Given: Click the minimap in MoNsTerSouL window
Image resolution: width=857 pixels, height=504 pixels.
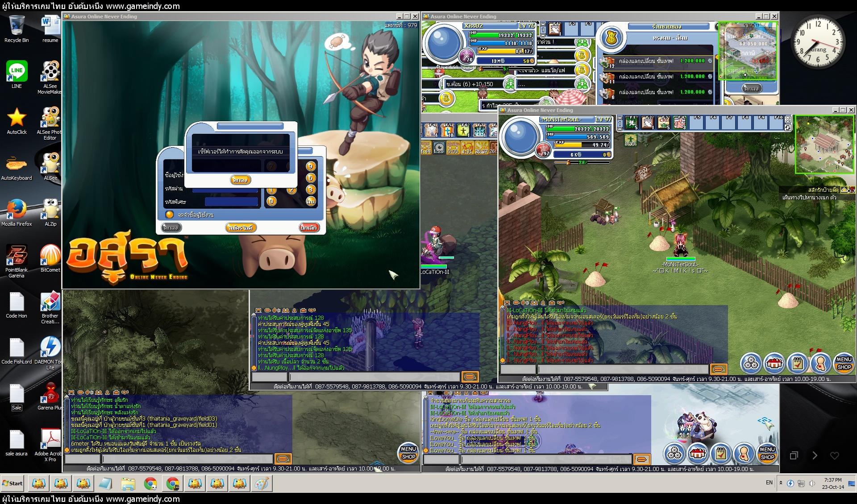Looking at the screenshot, I should 824,144.
